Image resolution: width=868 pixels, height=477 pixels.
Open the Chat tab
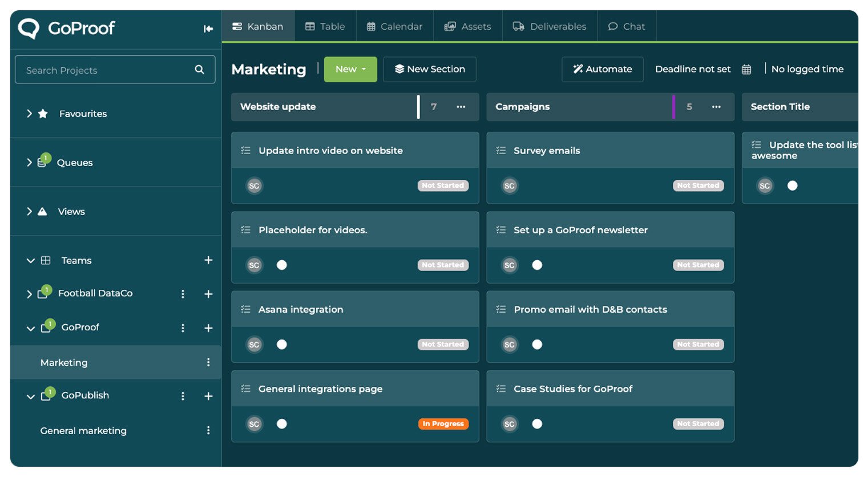[627, 26]
